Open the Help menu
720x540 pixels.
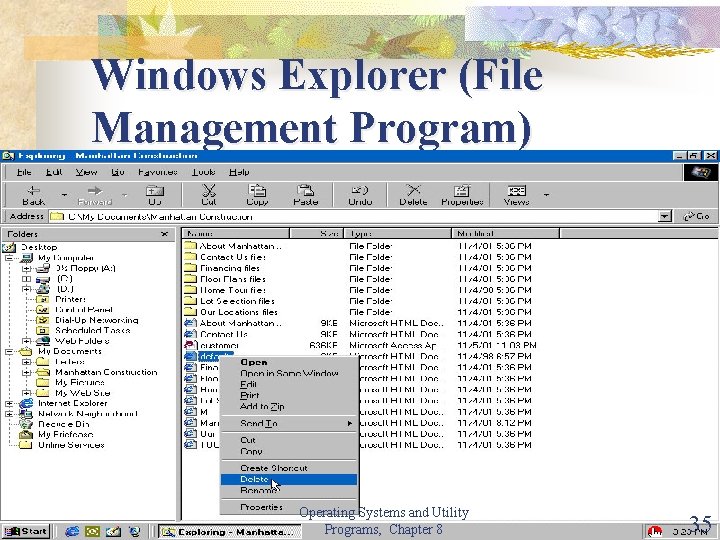239,172
